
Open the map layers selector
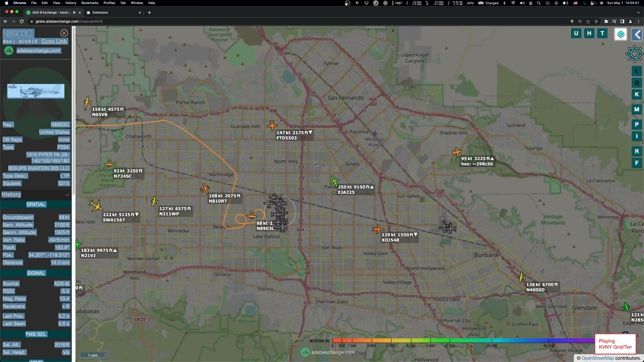point(621,34)
